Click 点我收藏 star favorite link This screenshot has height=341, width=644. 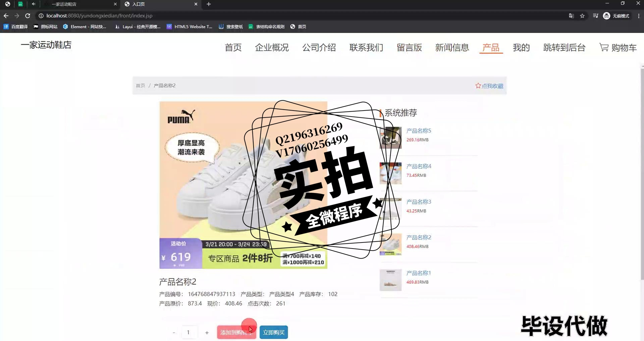point(489,86)
